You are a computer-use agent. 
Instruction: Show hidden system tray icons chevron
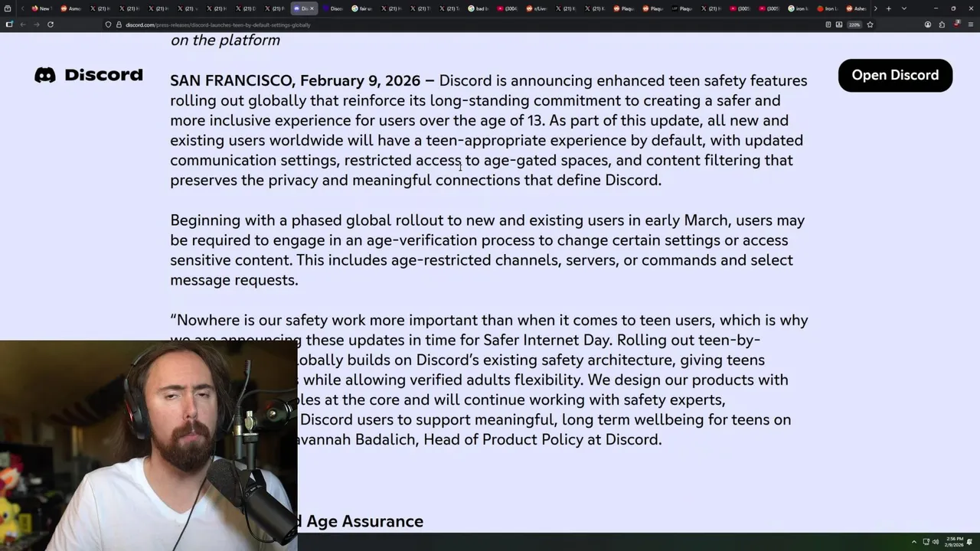click(914, 542)
